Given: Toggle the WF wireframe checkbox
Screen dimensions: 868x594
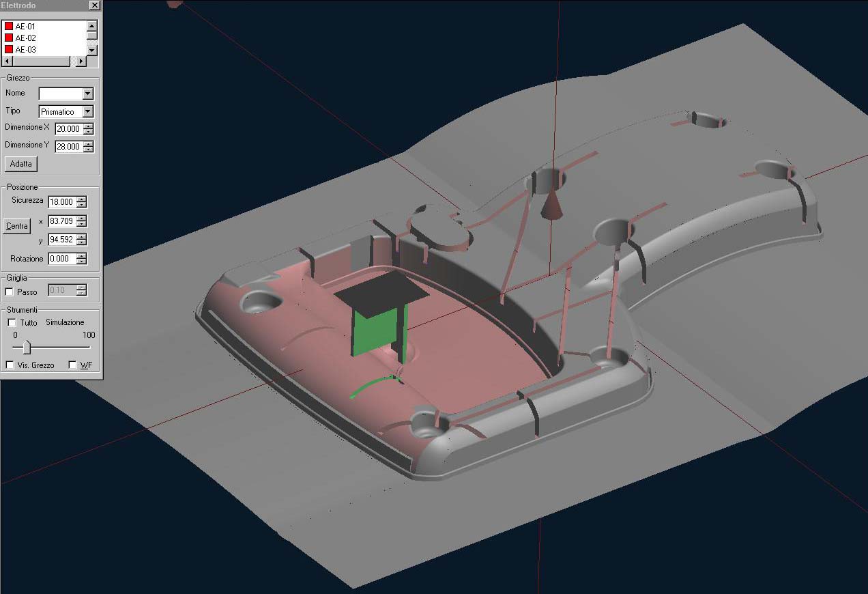Looking at the screenshot, I should pyautogui.click(x=73, y=365).
